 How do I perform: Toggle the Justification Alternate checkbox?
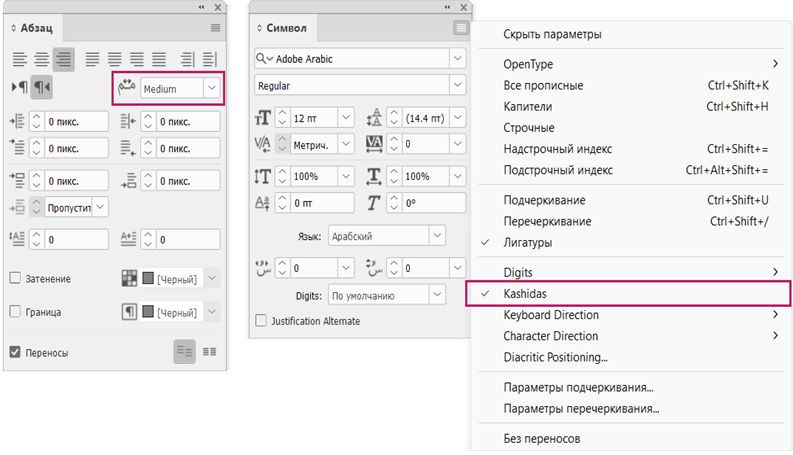pyautogui.click(x=261, y=321)
